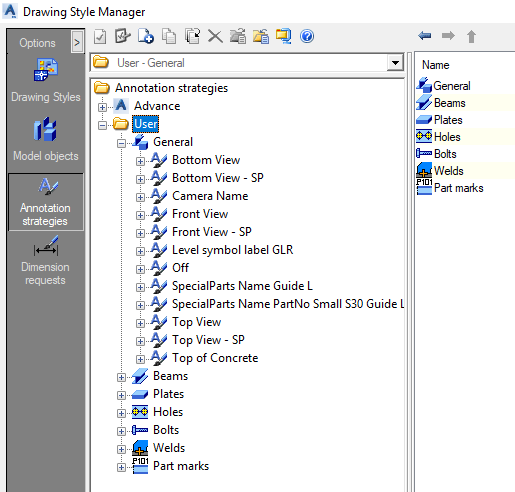Viewport: 515px width, 492px height.
Task: Open the Annotation strategies section
Action: point(46,202)
